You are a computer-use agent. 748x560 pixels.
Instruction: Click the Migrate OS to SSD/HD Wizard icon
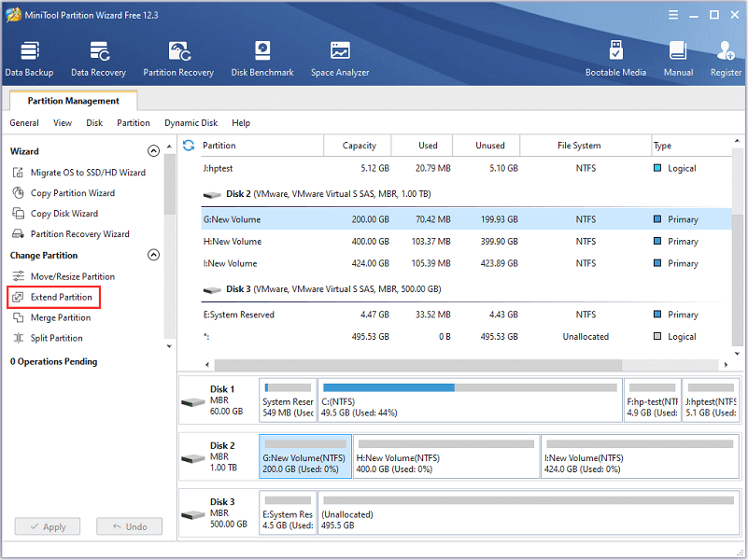18,173
